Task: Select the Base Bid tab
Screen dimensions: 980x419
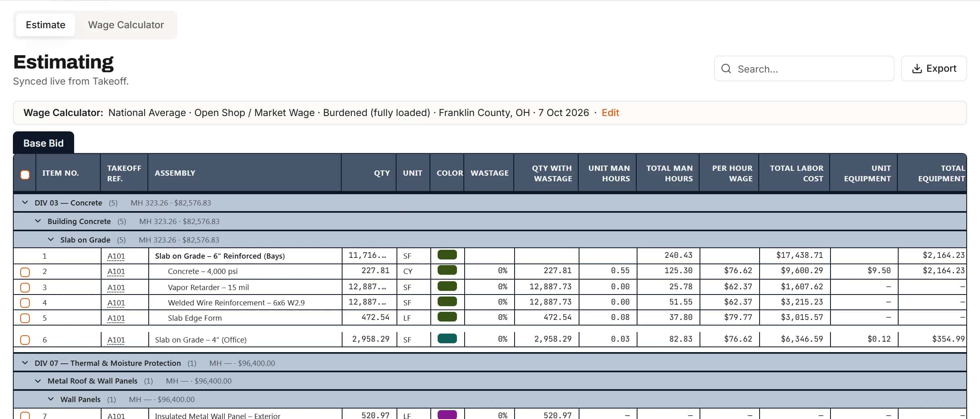Action: pos(44,143)
